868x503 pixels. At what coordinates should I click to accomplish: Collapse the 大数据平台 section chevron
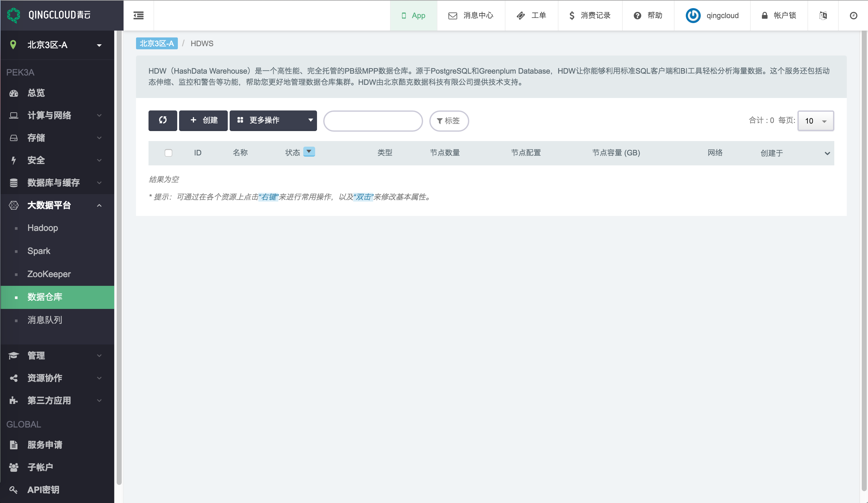99,205
